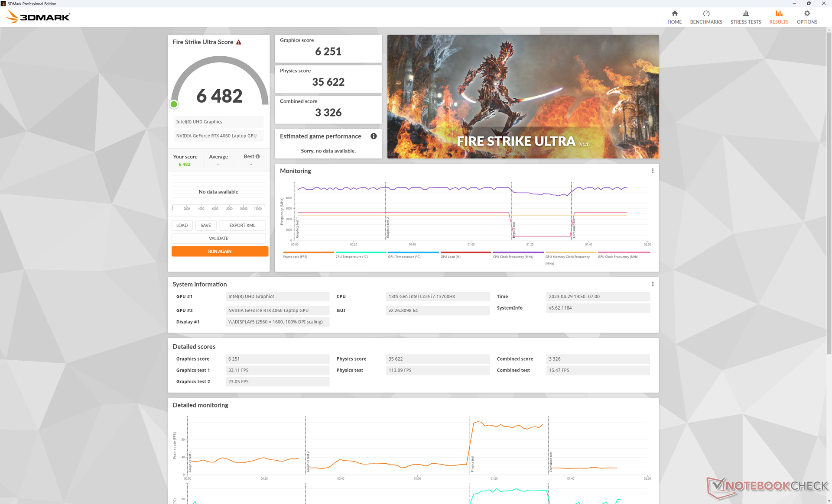The image size is (832, 504).
Task: Click the info icon next to Best
Action: pos(258,156)
